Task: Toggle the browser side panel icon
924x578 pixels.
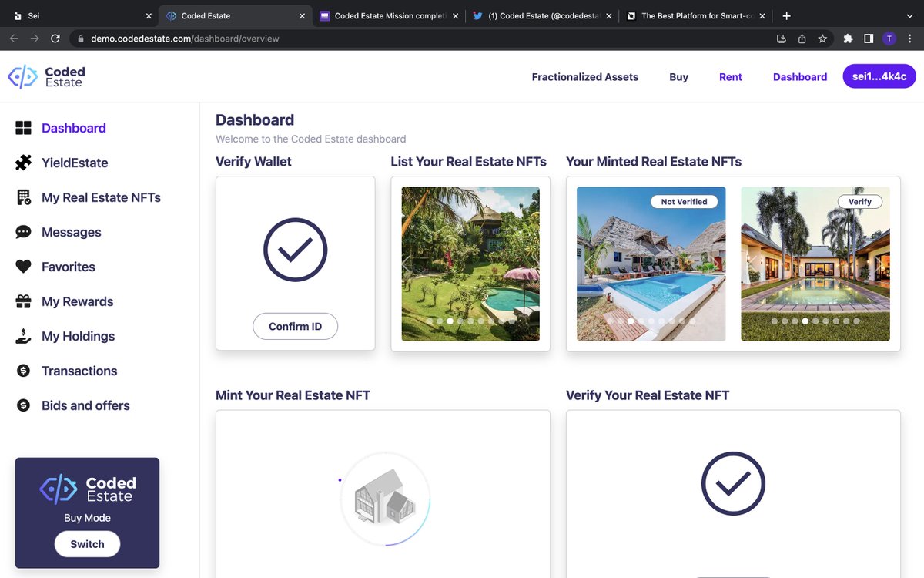Action: (869, 39)
